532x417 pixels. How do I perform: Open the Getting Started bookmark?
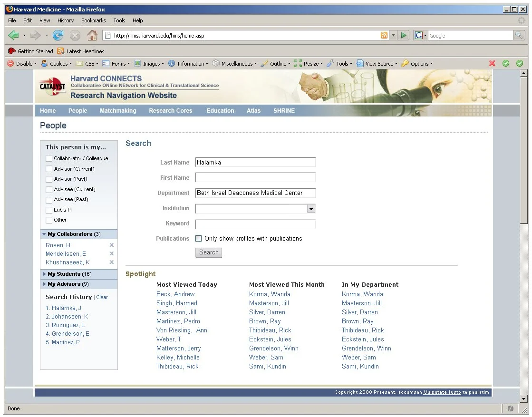[30, 51]
